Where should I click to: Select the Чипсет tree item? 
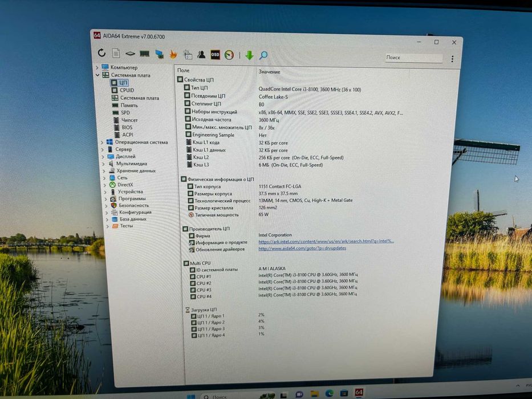click(x=125, y=120)
